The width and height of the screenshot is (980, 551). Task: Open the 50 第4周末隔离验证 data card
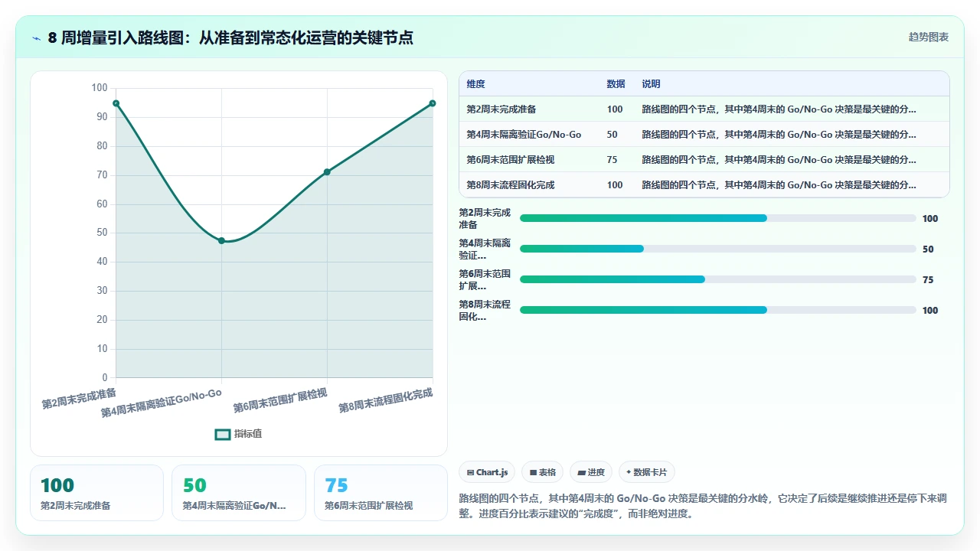point(239,493)
